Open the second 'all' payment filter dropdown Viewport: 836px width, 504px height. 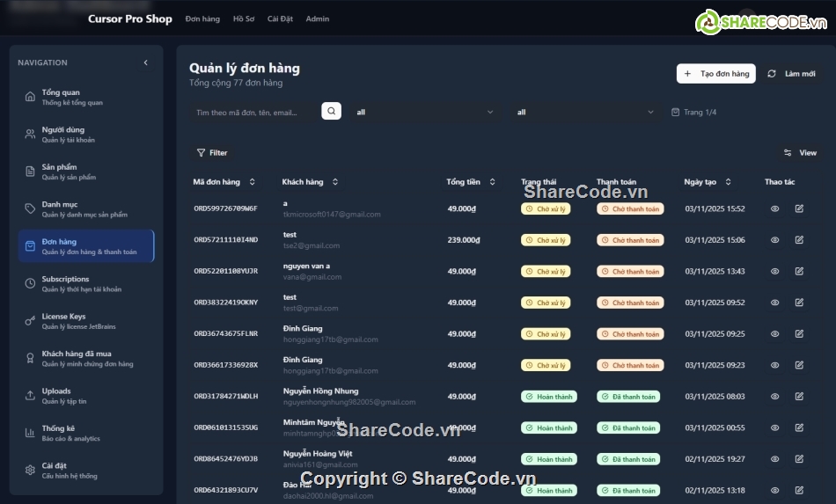(585, 112)
